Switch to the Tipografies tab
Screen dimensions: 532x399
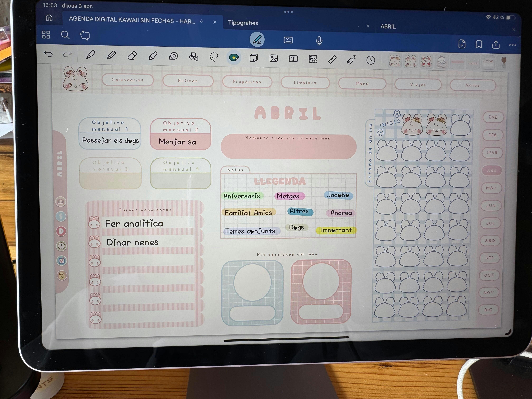point(243,23)
